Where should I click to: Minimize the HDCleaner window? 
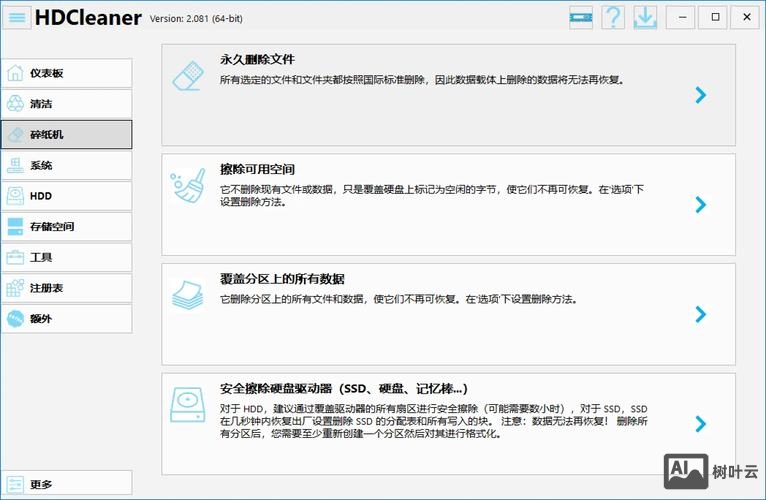coord(682,18)
